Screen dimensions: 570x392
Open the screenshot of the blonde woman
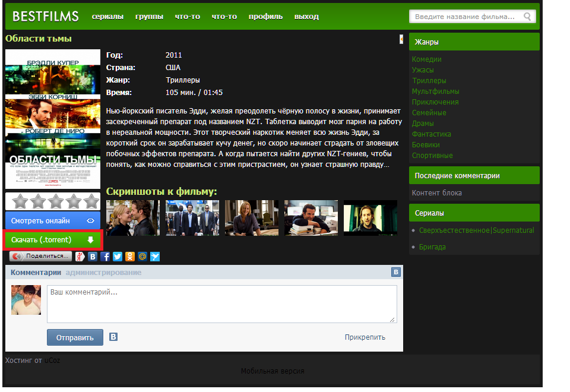(x=252, y=218)
